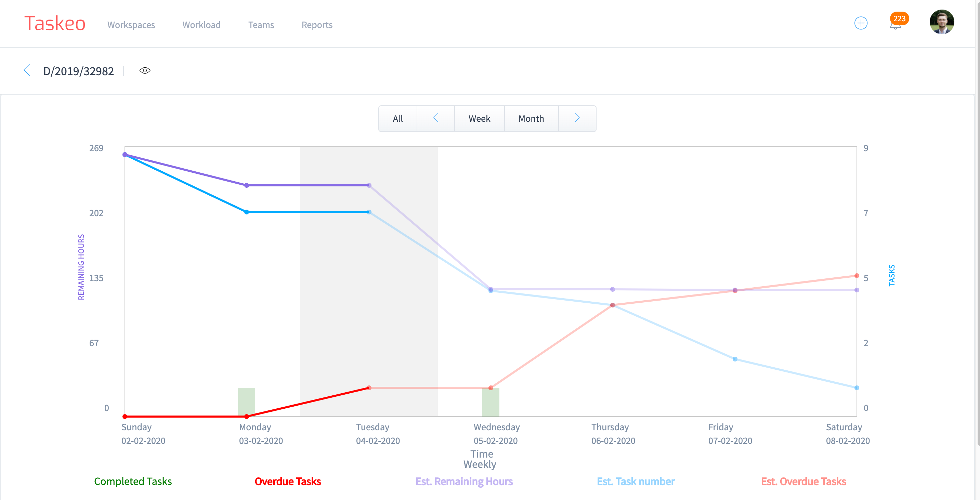Show Est. Remaining Hours series
Viewport: 980px width, 500px height.
pos(464,482)
